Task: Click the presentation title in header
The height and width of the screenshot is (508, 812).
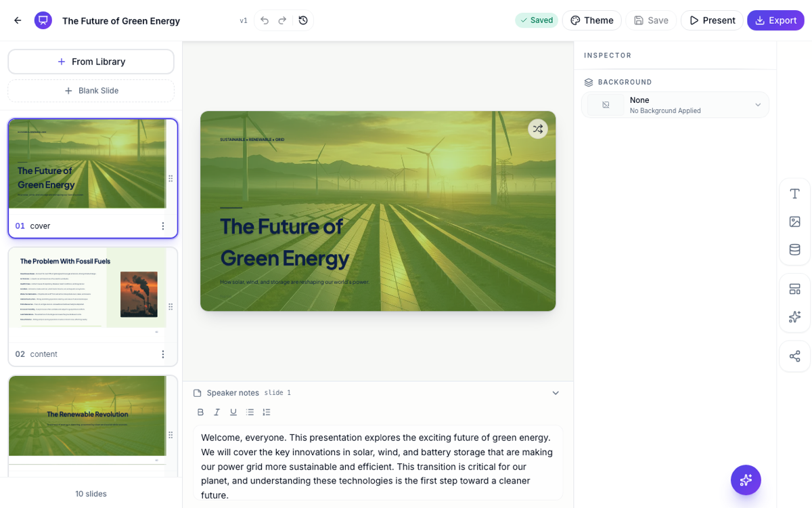Action: point(121,21)
